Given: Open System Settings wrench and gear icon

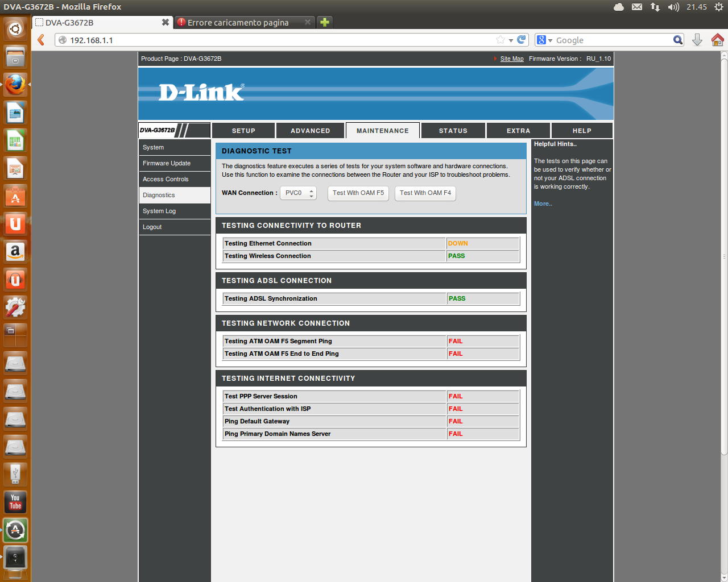Looking at the screenshot, I should (x=15, y=307).
